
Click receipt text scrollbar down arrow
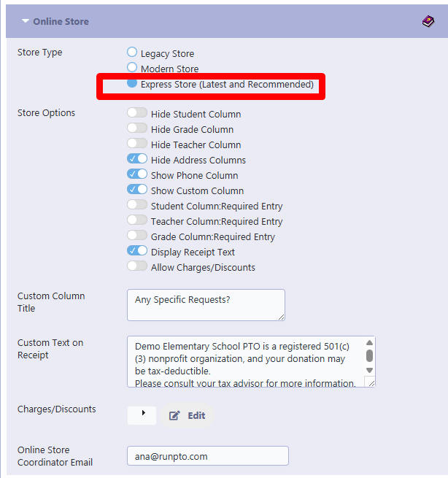(370, 371)
